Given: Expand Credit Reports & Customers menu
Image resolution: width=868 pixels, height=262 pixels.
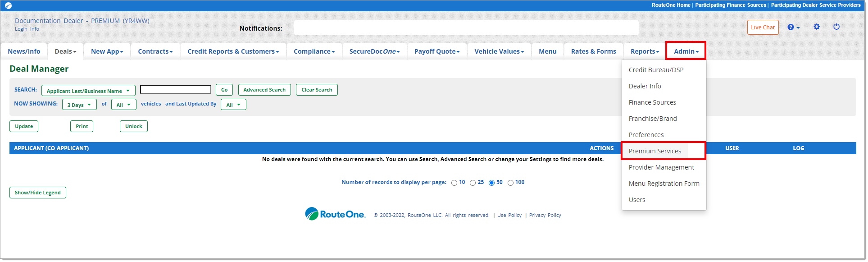Looking at the screenshot, I should [233, 51].
